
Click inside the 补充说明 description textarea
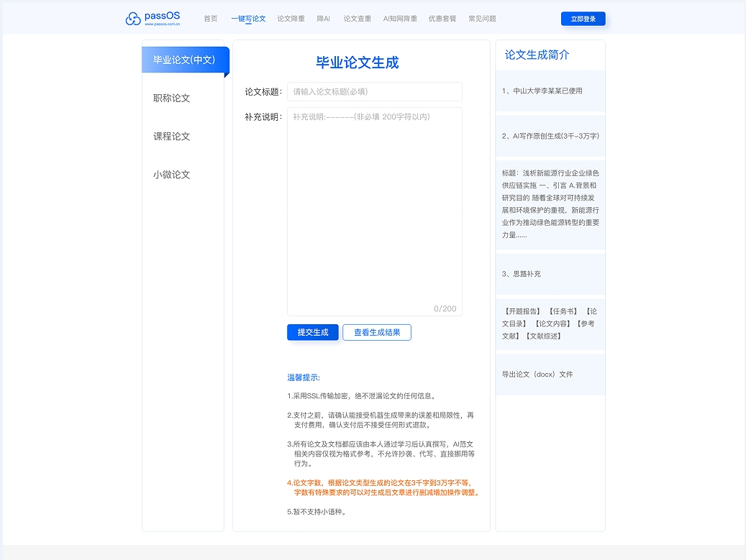point(374,208)
